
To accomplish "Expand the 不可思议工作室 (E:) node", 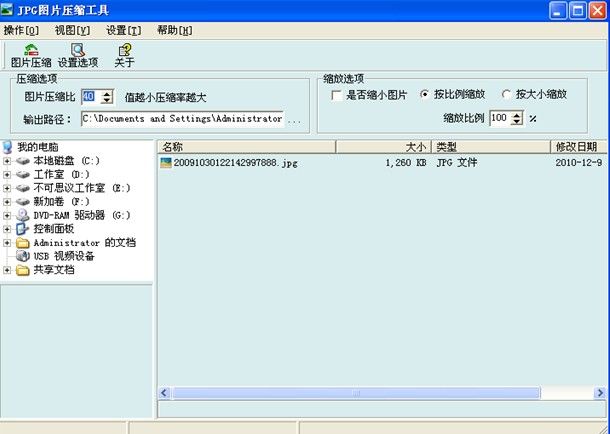I will (x=7, y=188).
